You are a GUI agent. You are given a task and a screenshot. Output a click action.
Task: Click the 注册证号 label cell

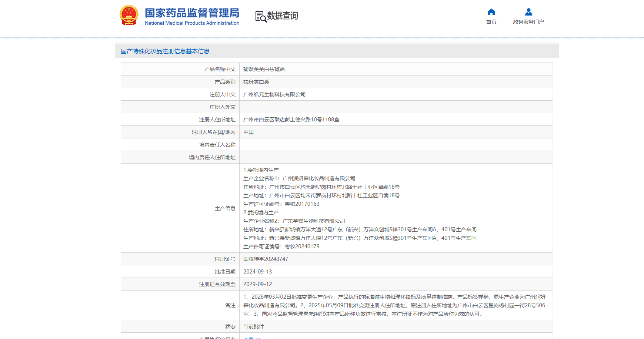coord(180,259)
